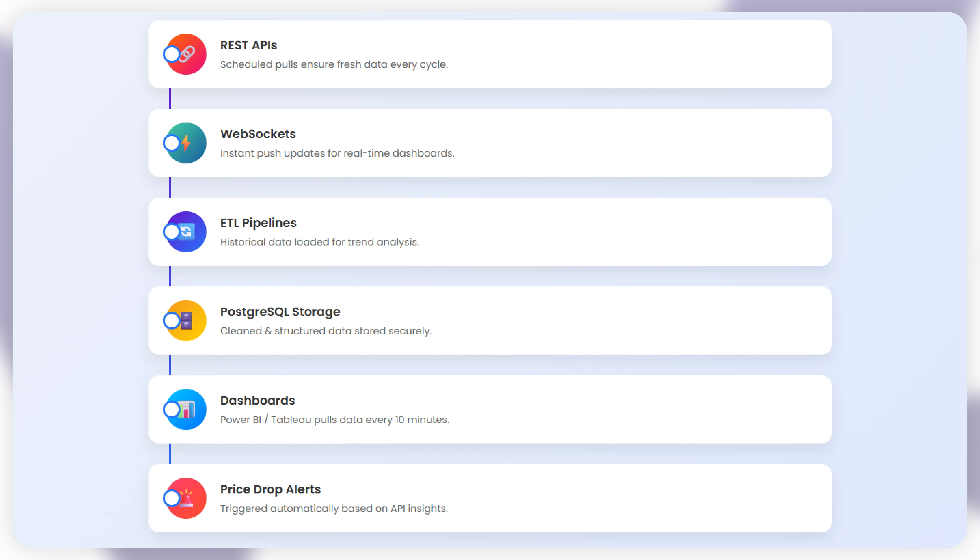Viewport: 980px width, 560px height.
Task: Click the 'Instant push updates' description text
Action: click(x=337, y=154)
